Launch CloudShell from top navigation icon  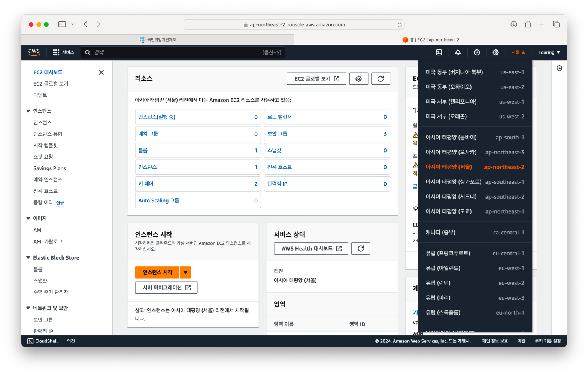coord(439,52)
